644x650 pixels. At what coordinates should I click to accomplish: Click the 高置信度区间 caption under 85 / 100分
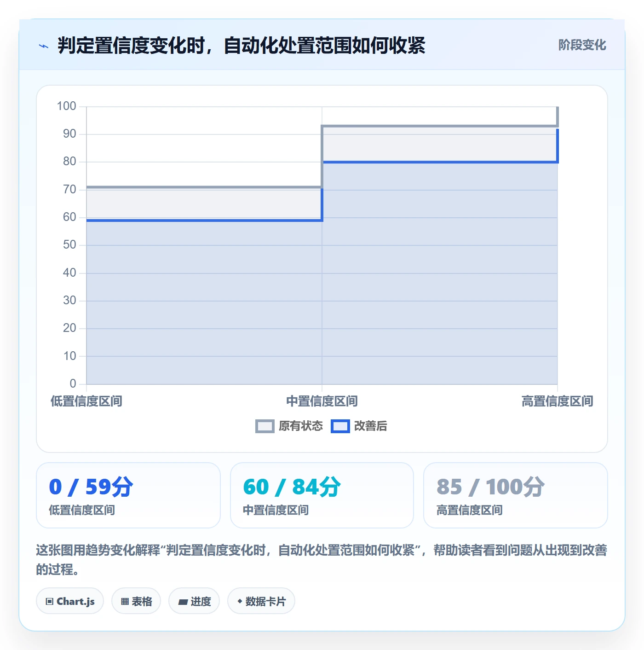point(470,510)
